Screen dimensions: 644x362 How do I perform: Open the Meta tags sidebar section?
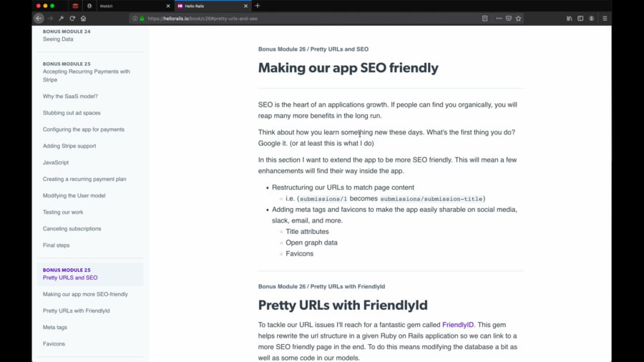click(54, 327)
